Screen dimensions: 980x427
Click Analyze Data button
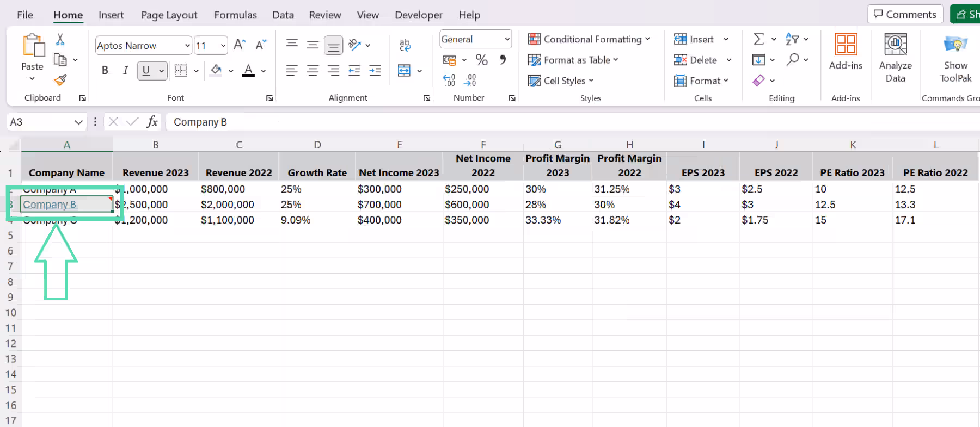(x=896, y=58)
